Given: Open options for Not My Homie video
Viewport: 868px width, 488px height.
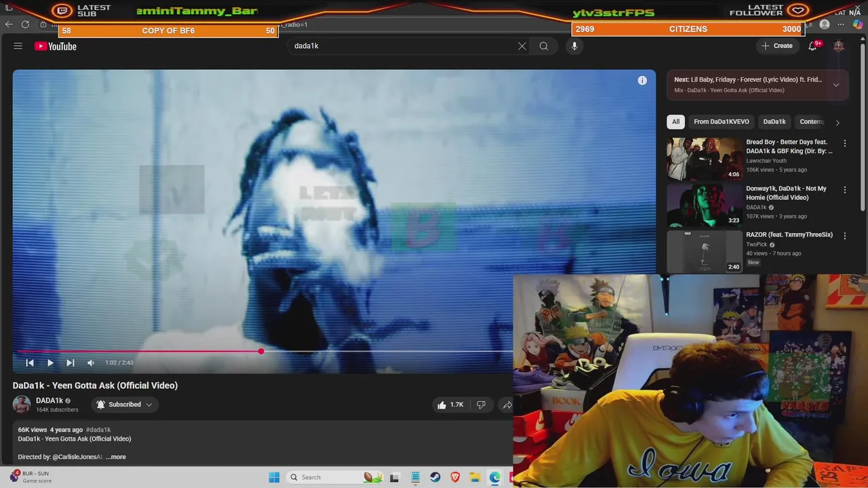Looking at the screenshot, I should click(845, 190).
